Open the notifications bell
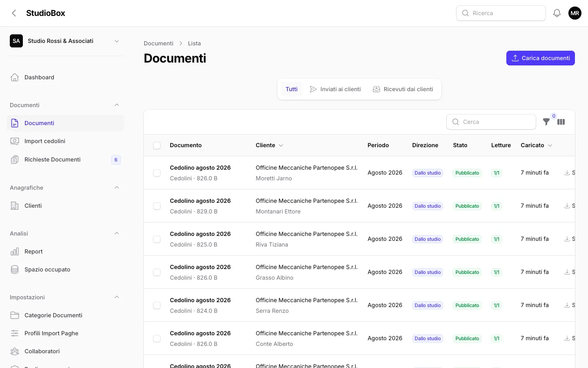 [x=557, y=13]
